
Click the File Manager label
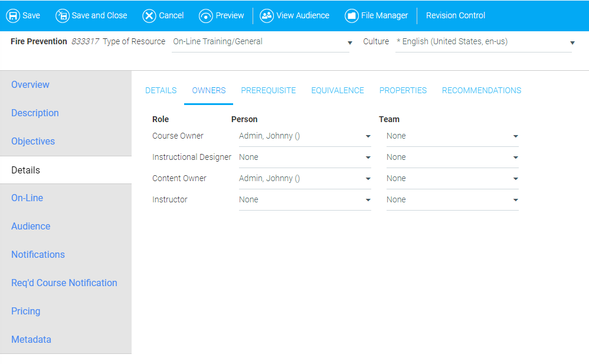(x=384, y=15)
